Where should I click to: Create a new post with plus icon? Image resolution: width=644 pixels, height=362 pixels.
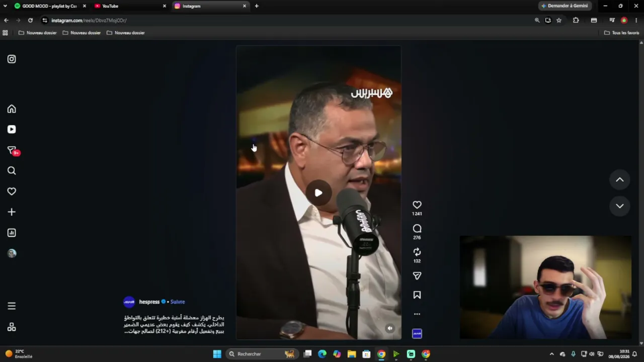pos(12,212)
